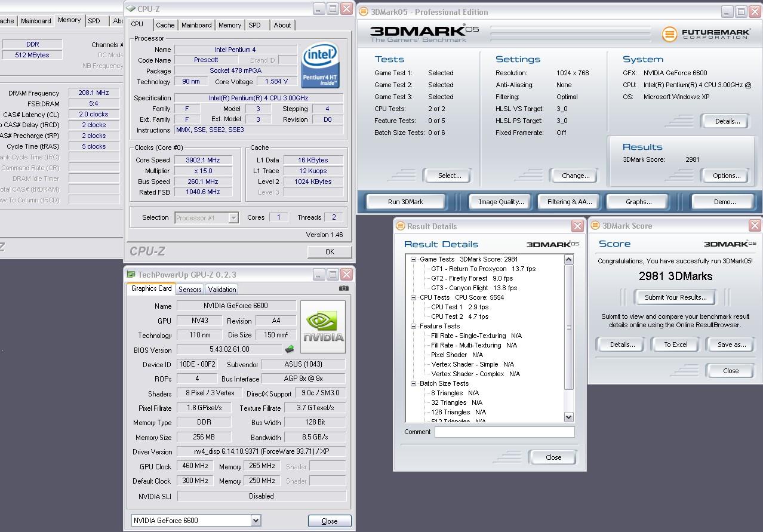Select GT3 - Canyon Flight row

pyautogui.click(x=474, y=288)
